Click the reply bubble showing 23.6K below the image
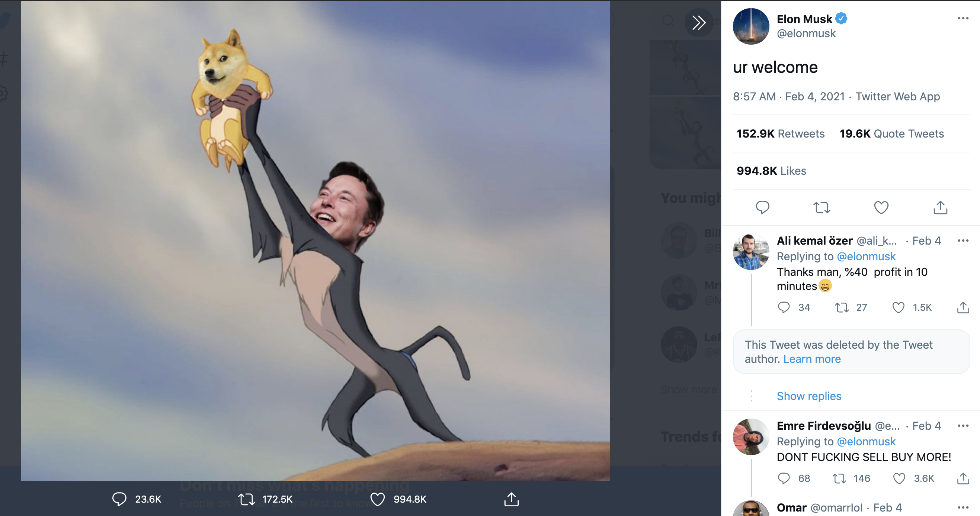 coord(119,499)
